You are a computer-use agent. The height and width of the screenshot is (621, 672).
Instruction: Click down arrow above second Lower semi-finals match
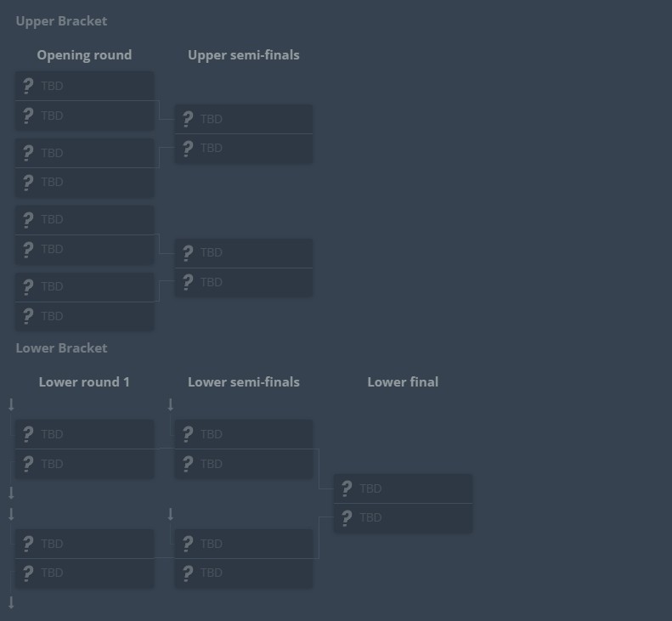click(171, 514)
